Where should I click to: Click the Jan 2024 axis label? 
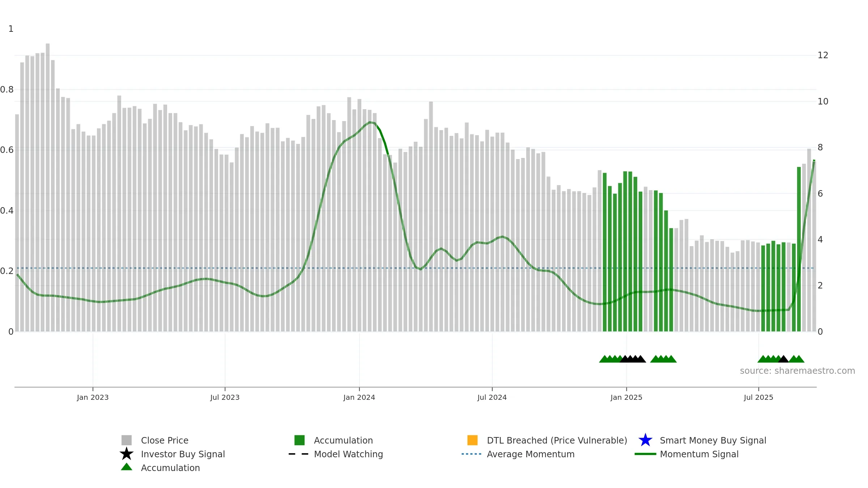click(x=359, y=398)
